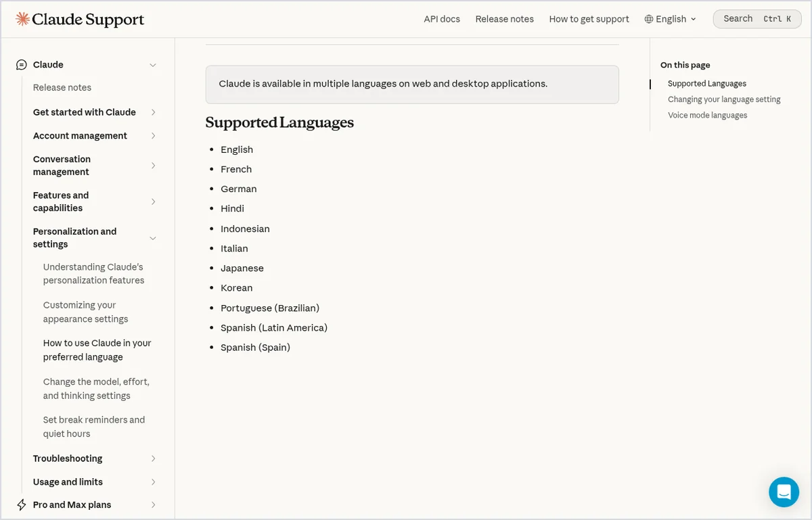Image resolution: width=812 pixels, height=520 pixels.
Task: Open Release notes in the sidebar
Action: click(x=62, y=88)
